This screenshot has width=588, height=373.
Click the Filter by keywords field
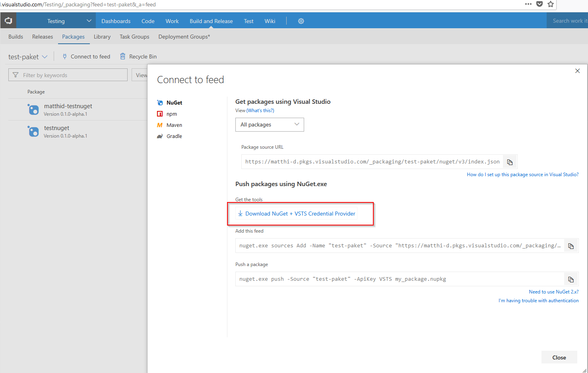pyautogui.click(x=68, y=75)
